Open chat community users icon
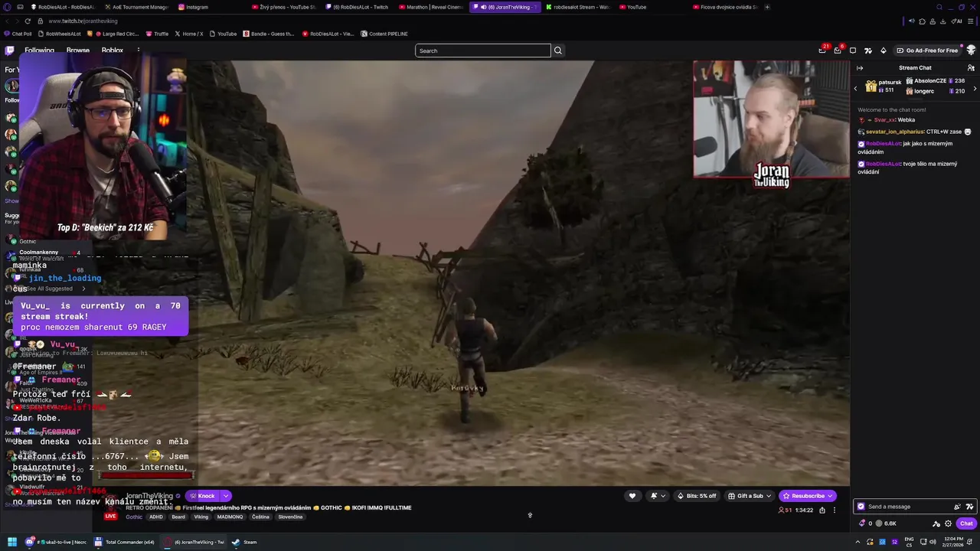The height and width of the screenshot is (551, 980). click(971, 68)
